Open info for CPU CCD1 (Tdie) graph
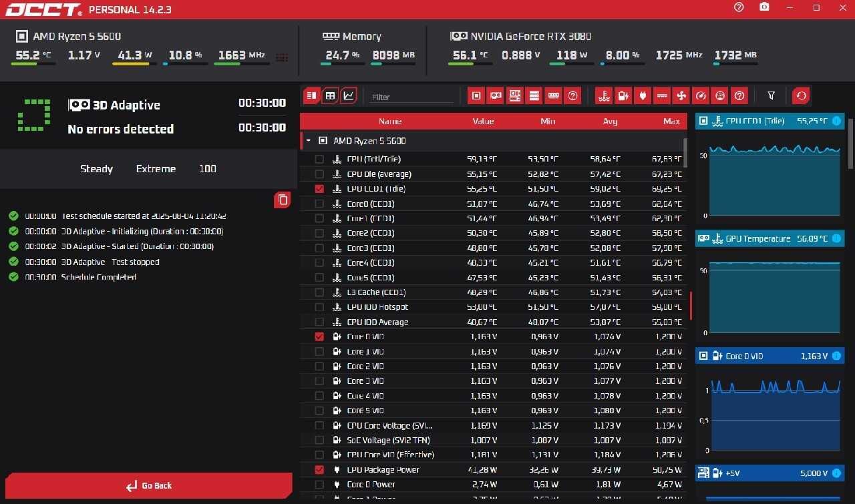Screen dimensions: 855x504 click(836, 121)
